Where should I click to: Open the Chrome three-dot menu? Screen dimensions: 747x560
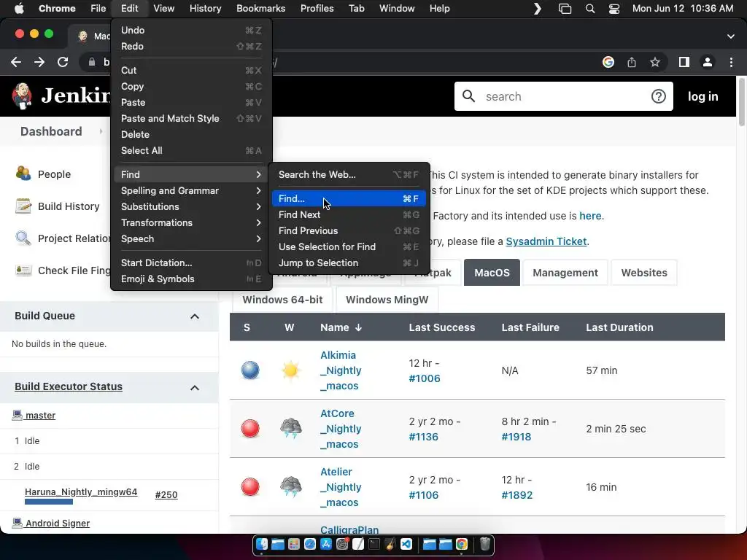[x=731, y=62]
